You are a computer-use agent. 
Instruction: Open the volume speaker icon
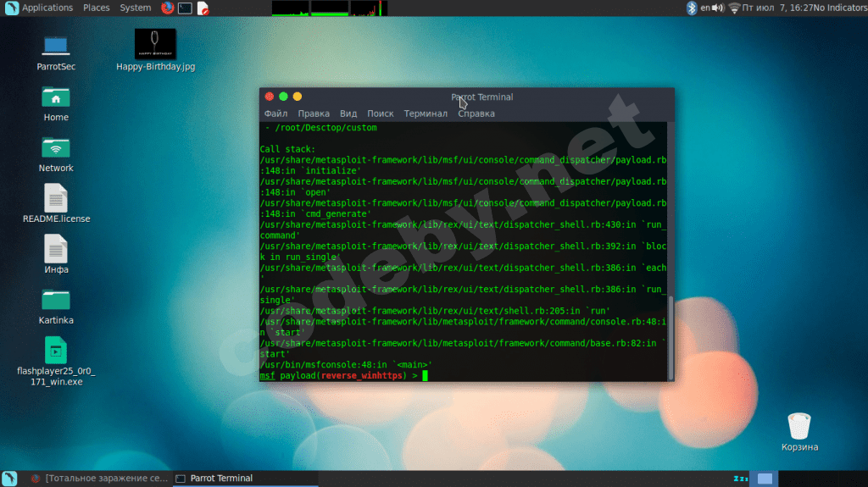(718, 8)
